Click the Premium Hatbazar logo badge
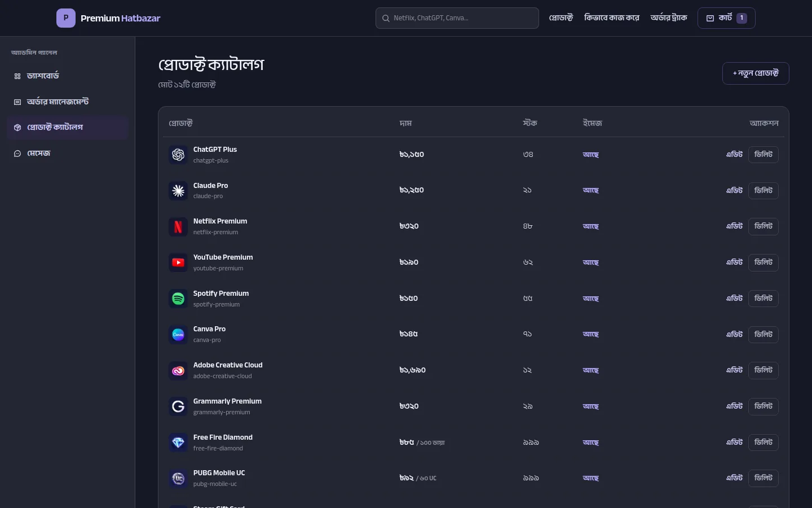The height and width of the screenshot is (508, 812). (x=66, y=18)
